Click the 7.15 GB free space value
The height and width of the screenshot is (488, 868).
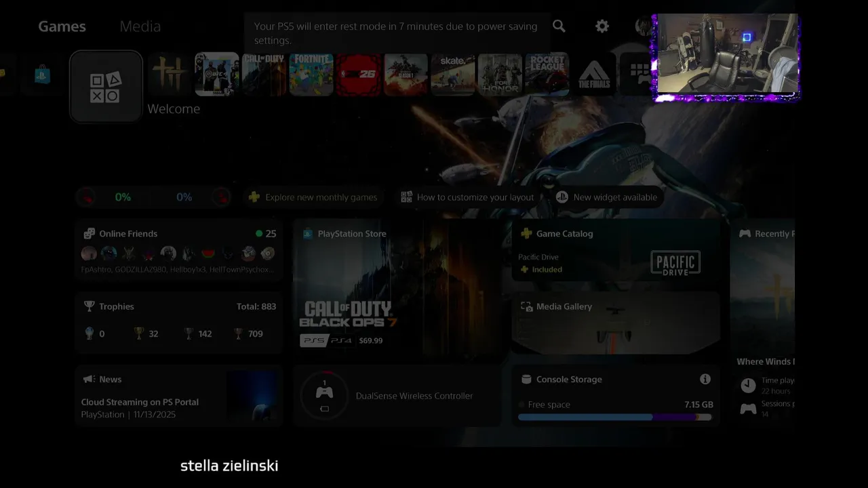coord(698,405)
